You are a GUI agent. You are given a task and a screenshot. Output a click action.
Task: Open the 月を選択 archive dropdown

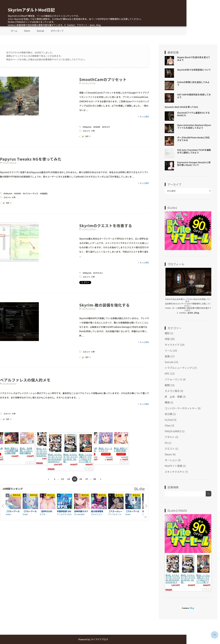[188, 191]
